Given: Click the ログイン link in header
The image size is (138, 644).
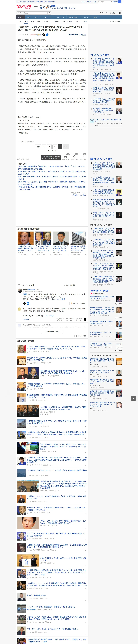Looking at the screenshot, I should 42,8.
